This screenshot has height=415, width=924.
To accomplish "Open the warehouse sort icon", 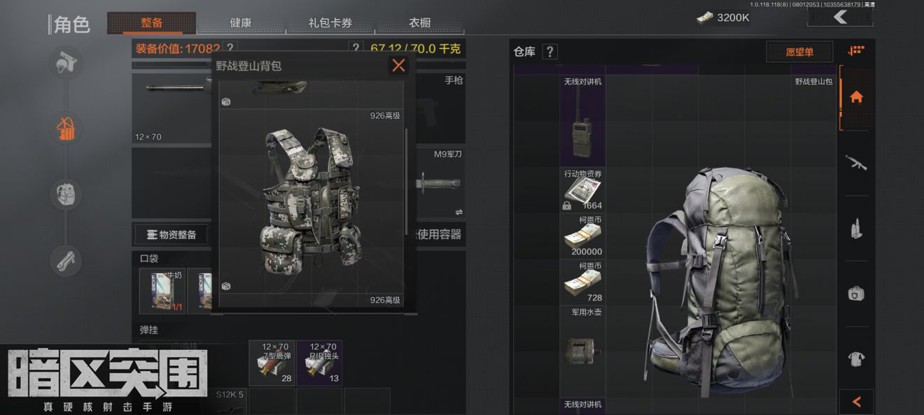I will pyautogui.click(x=856, y=51).
